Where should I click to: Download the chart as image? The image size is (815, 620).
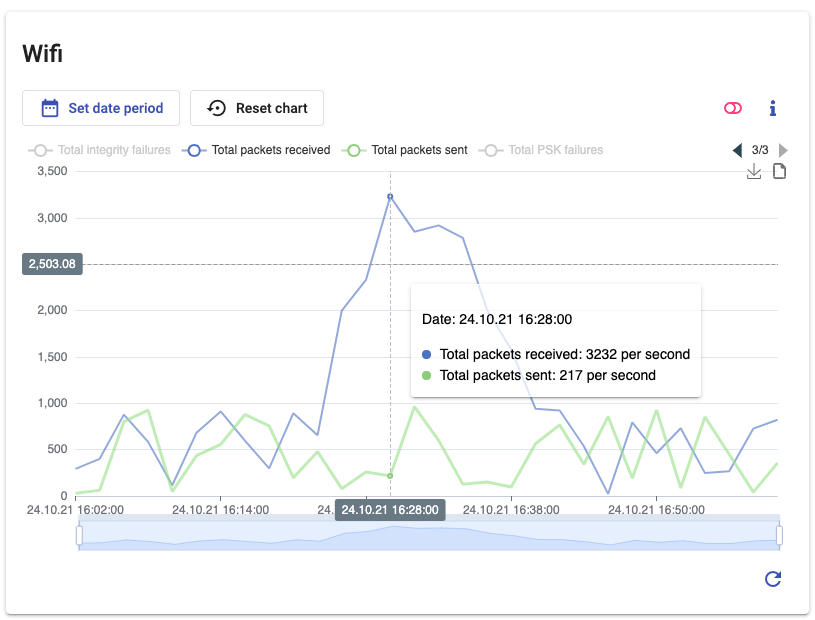(754, 172)
